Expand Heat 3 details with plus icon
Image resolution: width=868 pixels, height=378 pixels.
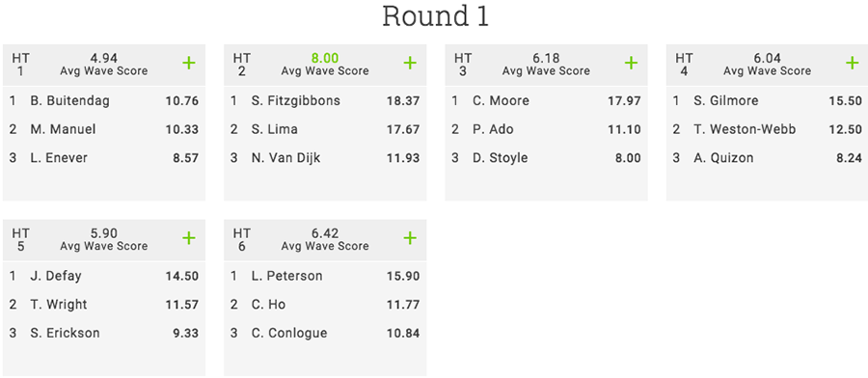(631, 63)
